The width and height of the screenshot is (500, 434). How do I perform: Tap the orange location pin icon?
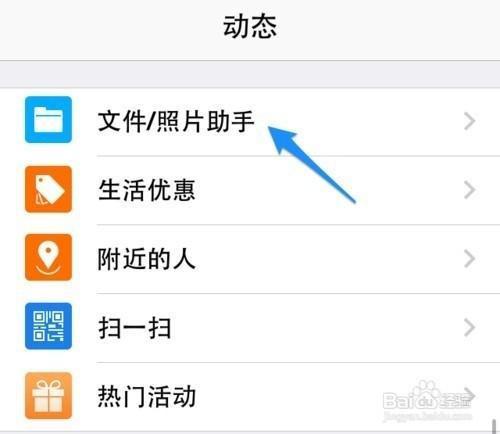click(48, 257)
